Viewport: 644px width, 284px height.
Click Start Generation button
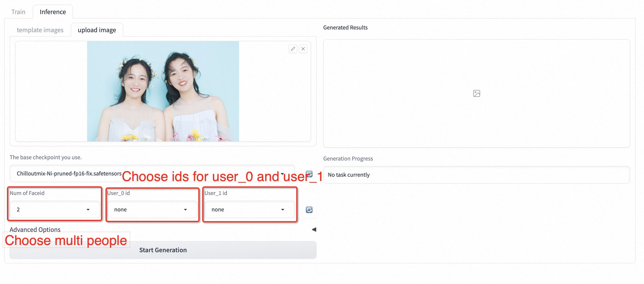coord(163,250)
